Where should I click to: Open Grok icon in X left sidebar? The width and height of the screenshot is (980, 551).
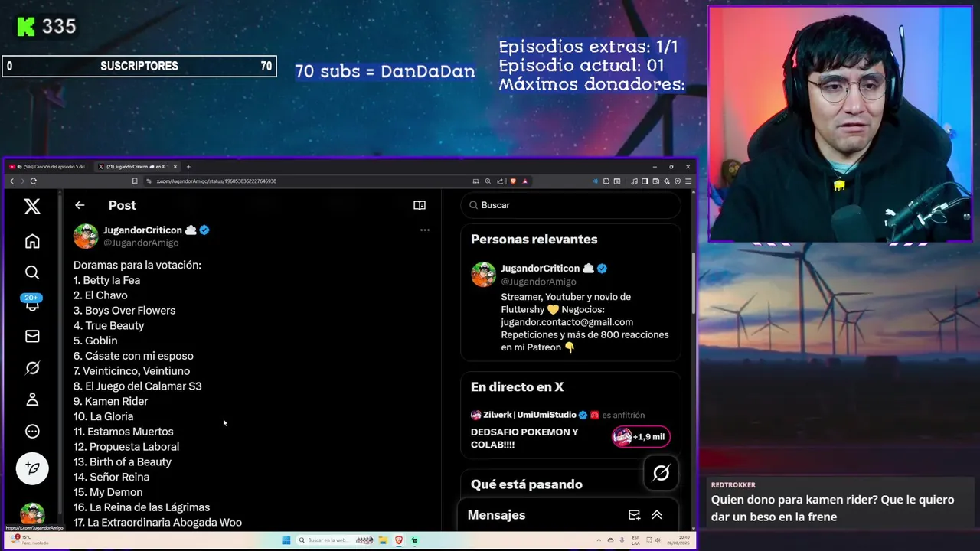coord(32,368)
